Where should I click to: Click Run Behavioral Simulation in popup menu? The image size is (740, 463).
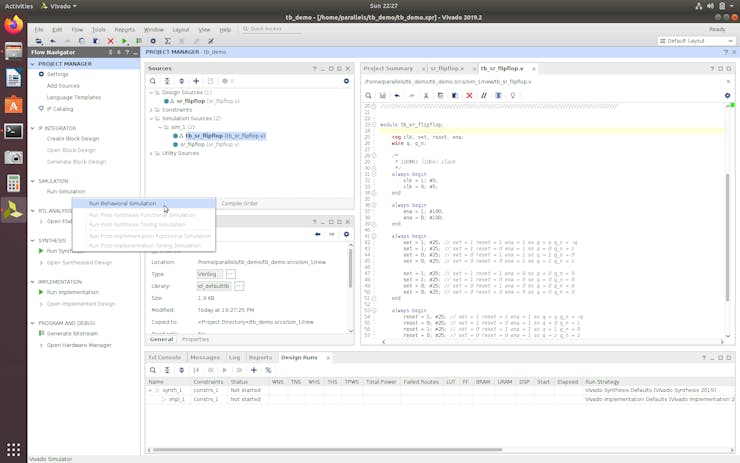tap(122, 204)
